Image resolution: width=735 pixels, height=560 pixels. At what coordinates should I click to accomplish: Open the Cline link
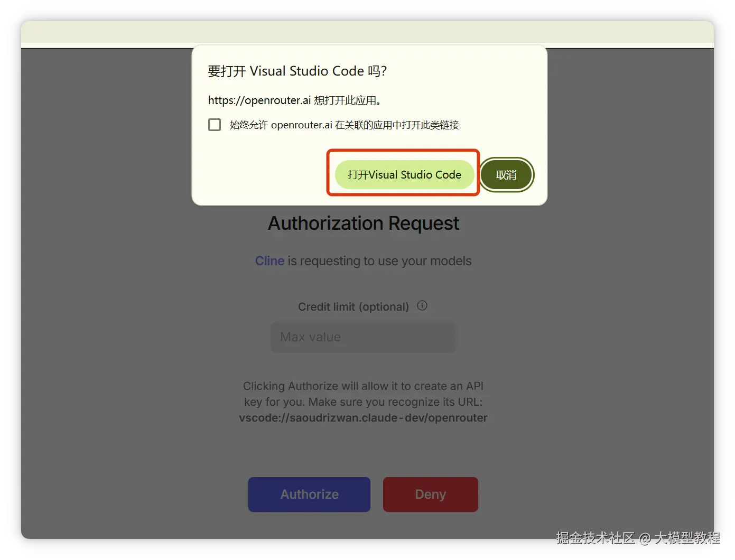click(269, 261)
